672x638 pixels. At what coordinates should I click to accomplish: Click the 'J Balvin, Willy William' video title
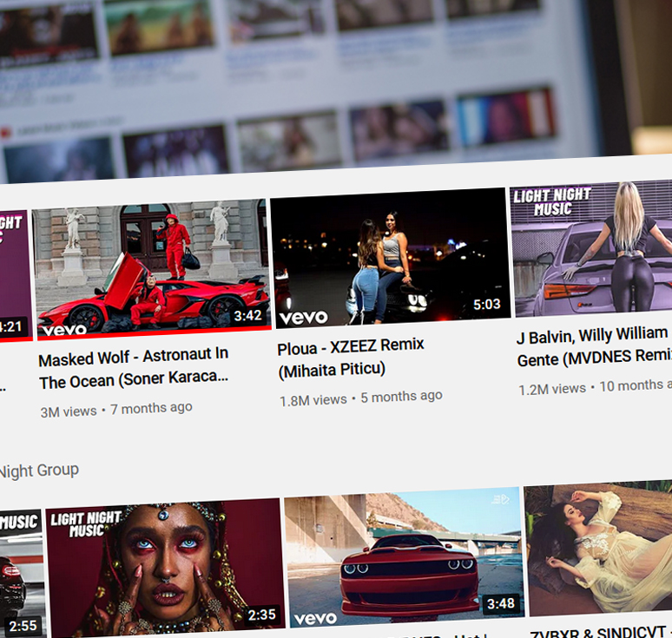pos(594,345)
